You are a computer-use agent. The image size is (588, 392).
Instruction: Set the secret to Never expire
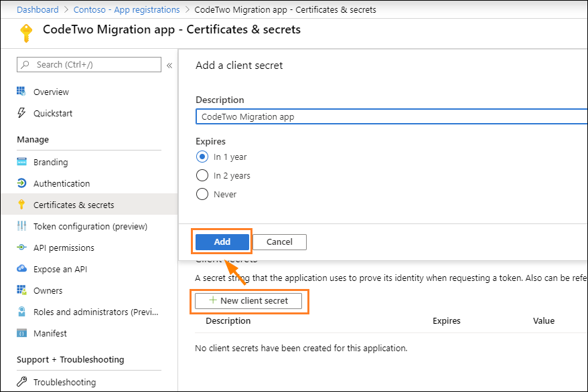[x=202, y=194]
